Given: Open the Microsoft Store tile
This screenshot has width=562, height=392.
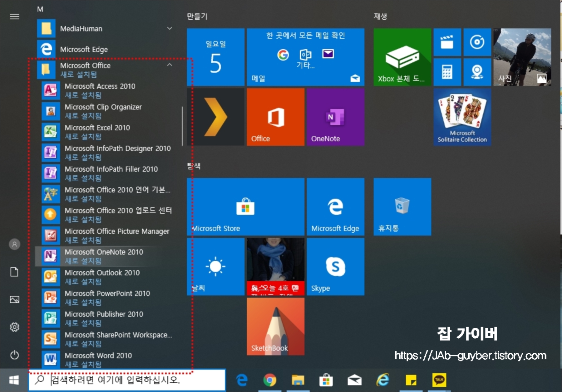Looking at the screenshot, I should [245, 207].
